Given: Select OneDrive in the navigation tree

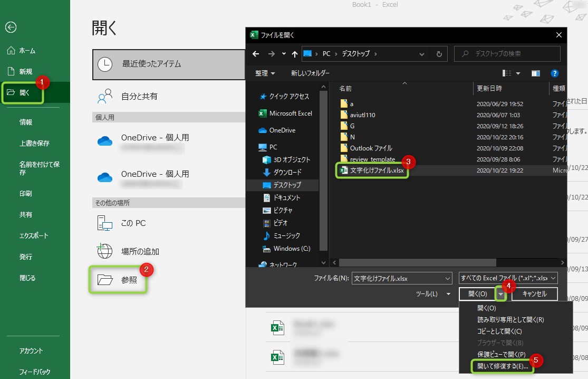Looking at the screenshot, I should pos(277,130).
